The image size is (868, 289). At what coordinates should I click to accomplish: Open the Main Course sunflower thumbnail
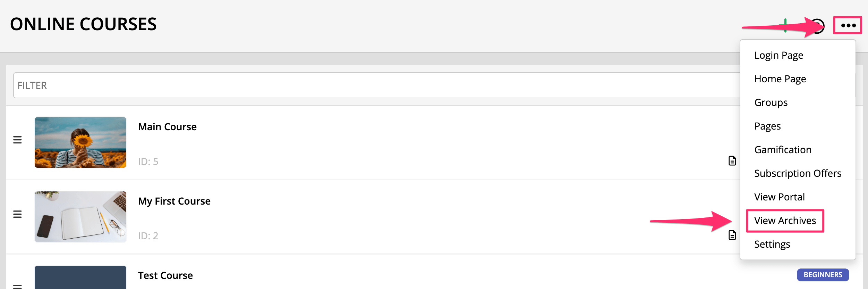point(80,142)
